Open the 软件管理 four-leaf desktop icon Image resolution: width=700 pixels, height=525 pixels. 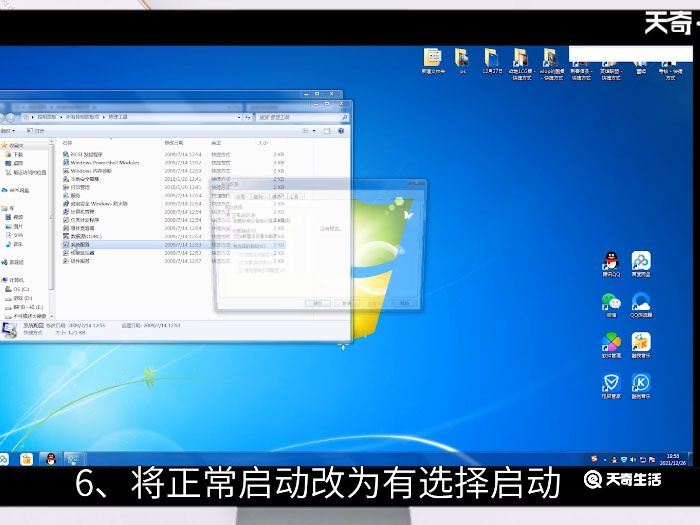click(x=611, y=346)
